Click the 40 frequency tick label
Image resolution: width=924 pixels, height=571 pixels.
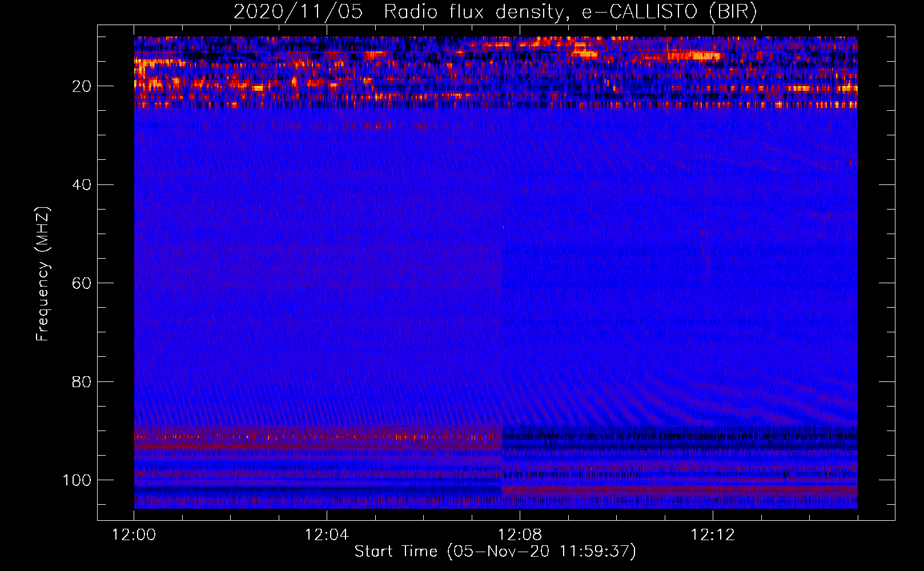coord(82,185)
